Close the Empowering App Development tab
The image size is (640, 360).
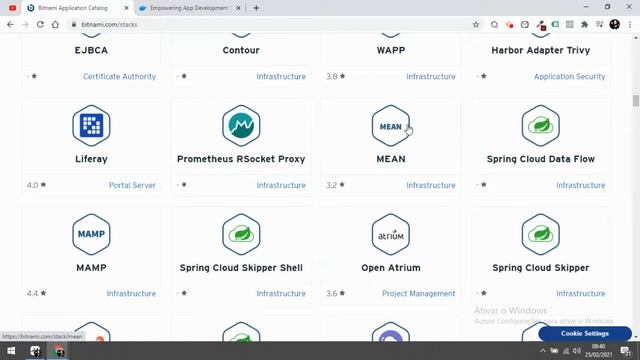coord(238,8)
